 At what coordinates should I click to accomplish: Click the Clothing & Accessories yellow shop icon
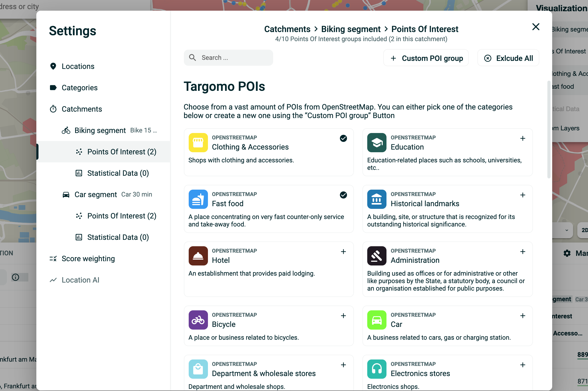(198, 143)
